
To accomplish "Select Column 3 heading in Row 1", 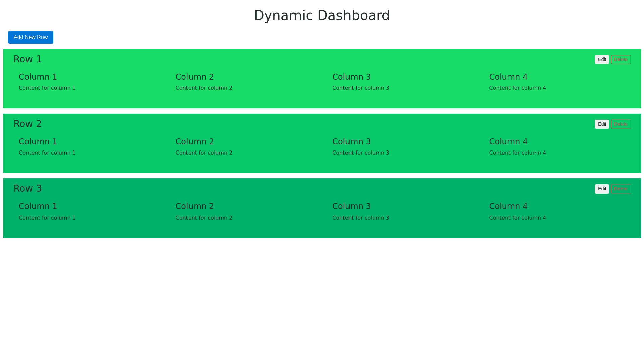I will point(351,77).
